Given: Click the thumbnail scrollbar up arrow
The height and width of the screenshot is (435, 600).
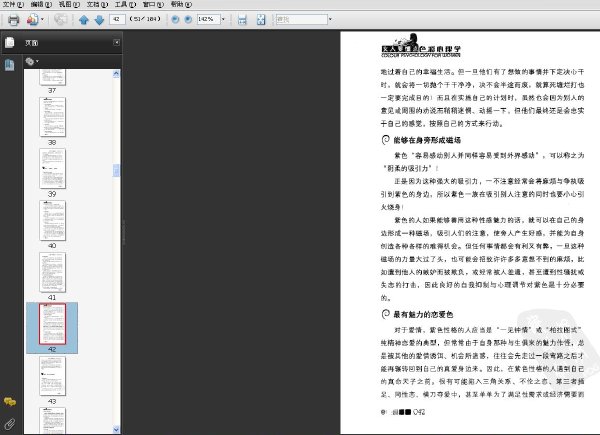Looking at the screenshot, I should click(116, 73).
